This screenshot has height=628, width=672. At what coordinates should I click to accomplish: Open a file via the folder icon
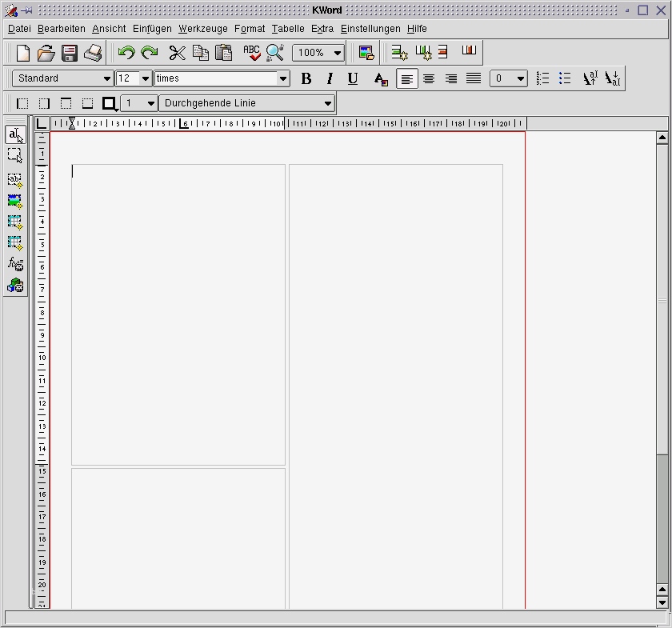coord(46,53)
